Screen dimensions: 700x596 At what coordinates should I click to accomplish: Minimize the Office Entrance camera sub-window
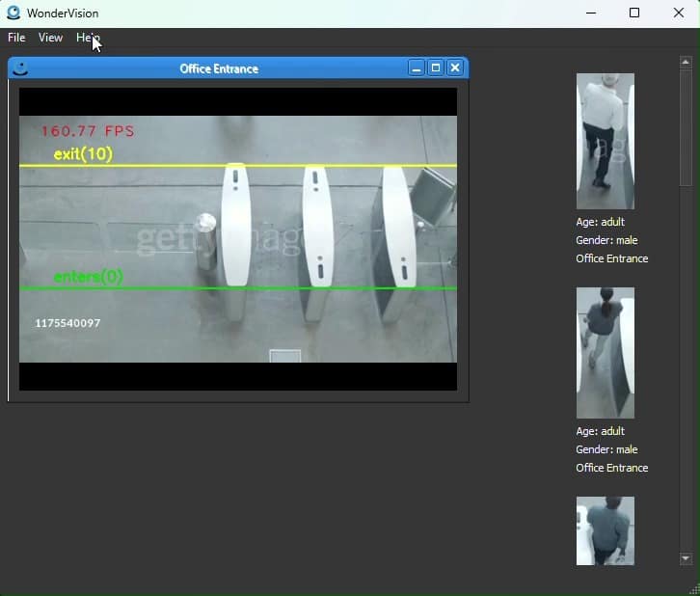(x=416, y=68)
